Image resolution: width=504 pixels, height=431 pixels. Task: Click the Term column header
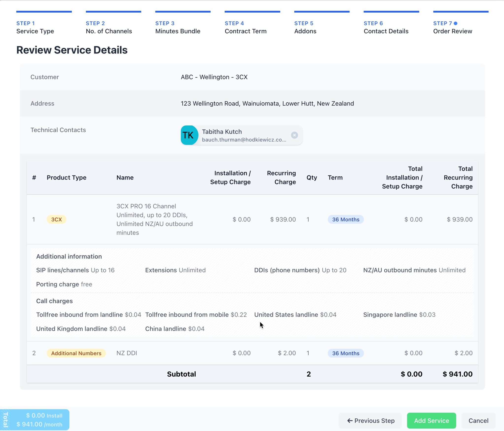[335, 178]
